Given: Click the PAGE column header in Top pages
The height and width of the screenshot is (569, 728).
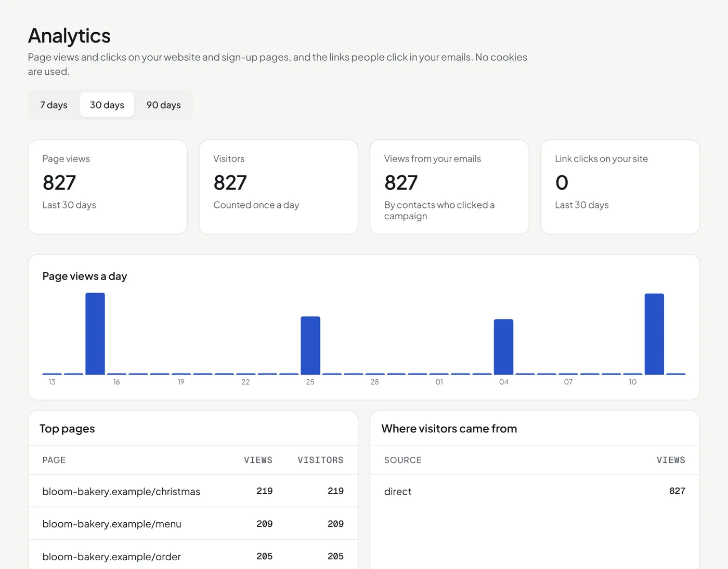Looking at the screenshot, I should point(54,460).
